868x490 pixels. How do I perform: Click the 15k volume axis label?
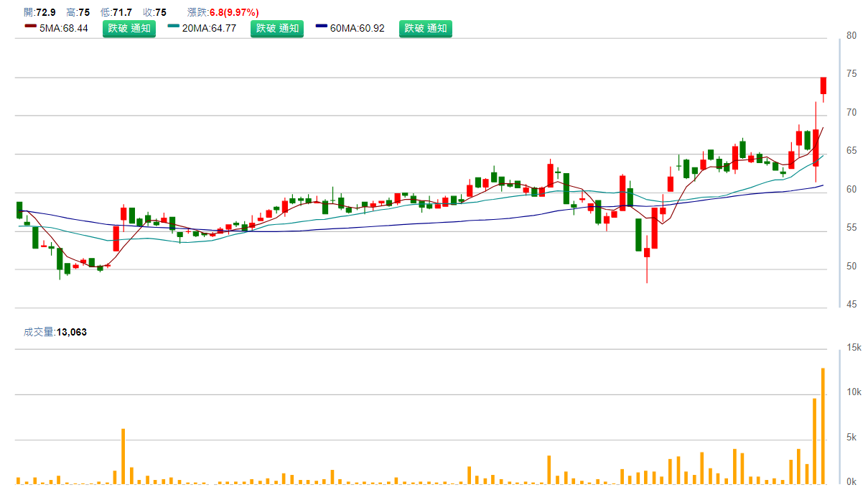tap(854, 348)
